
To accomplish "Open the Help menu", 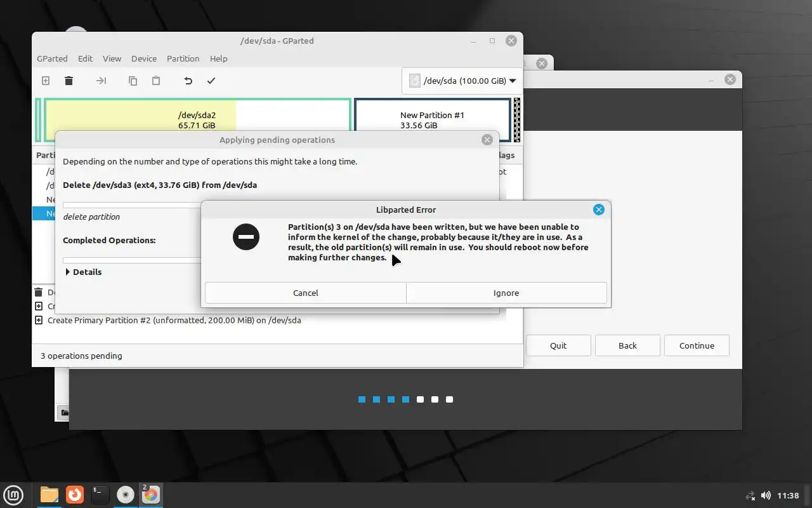I will [x=218, y=58].
